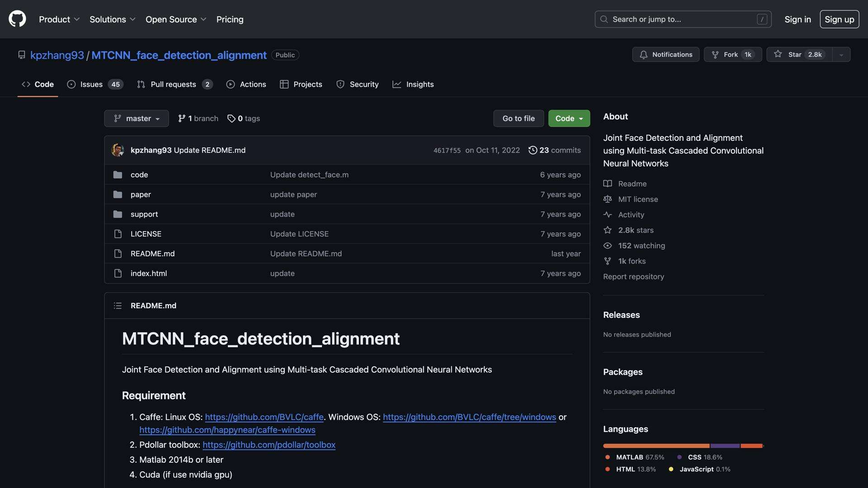Screen dimensions: 868x488
Task: Click kpzhang93 avatar thumbnail
Action: [118, 150]
